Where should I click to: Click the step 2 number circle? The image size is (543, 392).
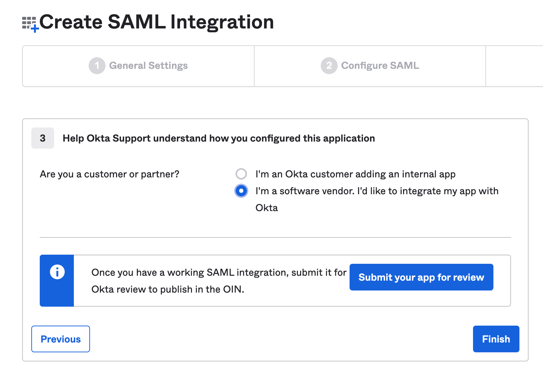(329, 66)
